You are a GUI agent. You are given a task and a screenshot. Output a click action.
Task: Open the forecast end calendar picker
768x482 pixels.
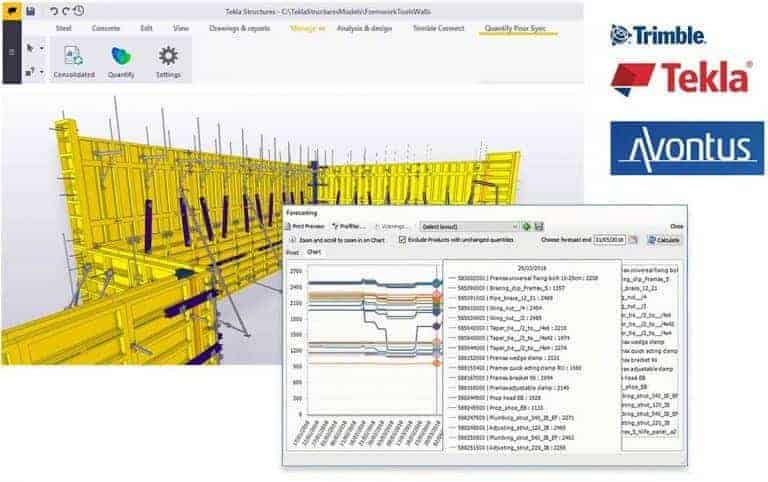pos(634,240)
